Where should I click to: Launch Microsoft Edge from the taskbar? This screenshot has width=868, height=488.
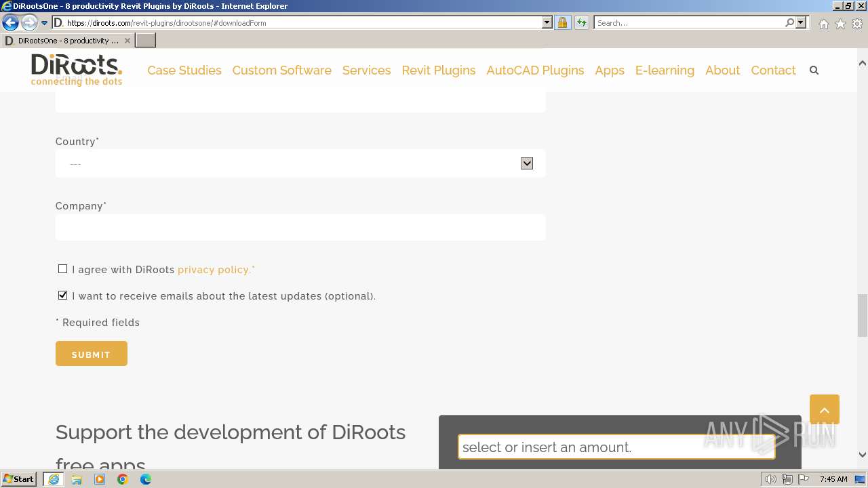[146, 479]
